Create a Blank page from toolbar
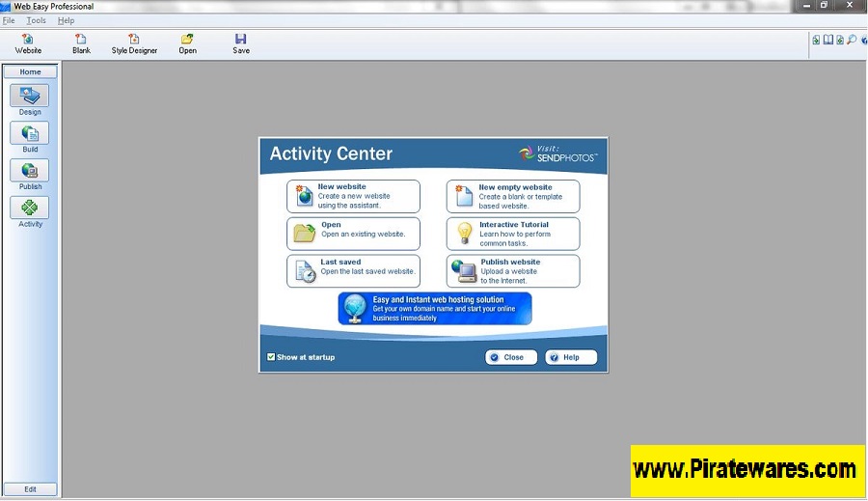868x501 pixels. (x=81, y=42)
